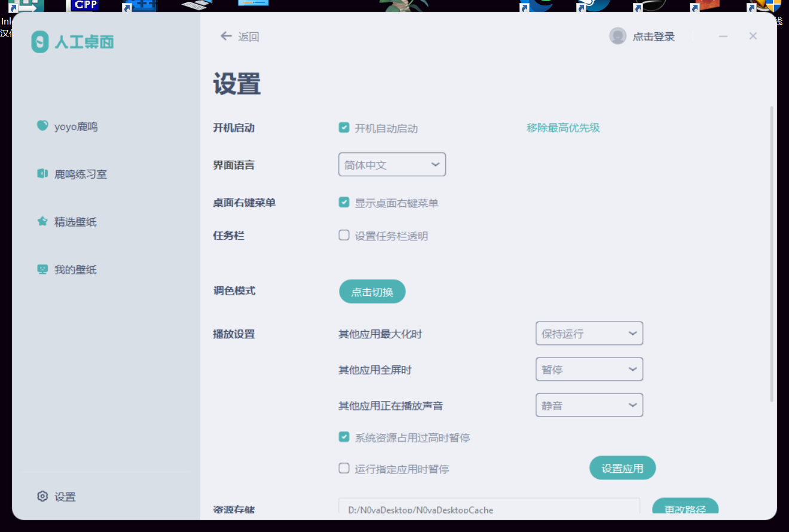Open 我的壁纸 in the sidebar

(x=67, y=270)
